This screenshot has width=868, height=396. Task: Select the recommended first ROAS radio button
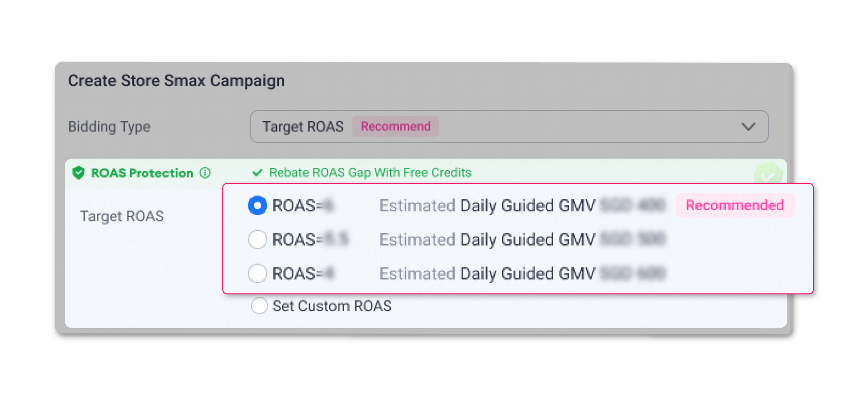(x=257, y=206)
